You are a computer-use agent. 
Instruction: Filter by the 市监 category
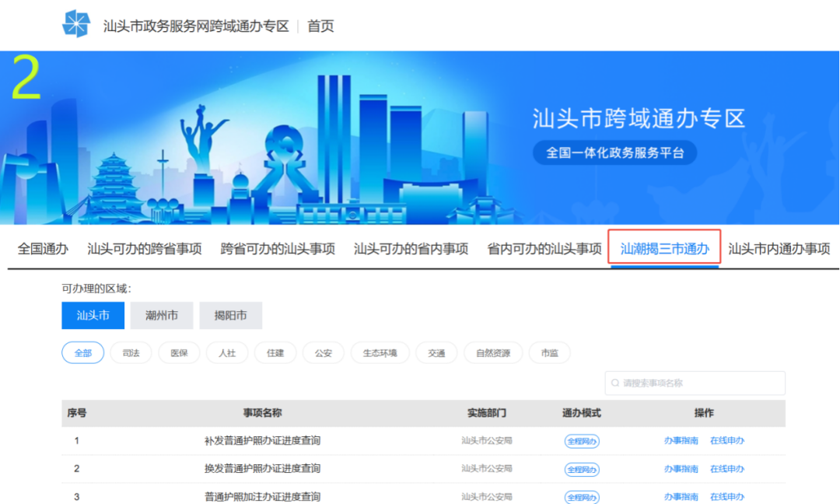550,353
